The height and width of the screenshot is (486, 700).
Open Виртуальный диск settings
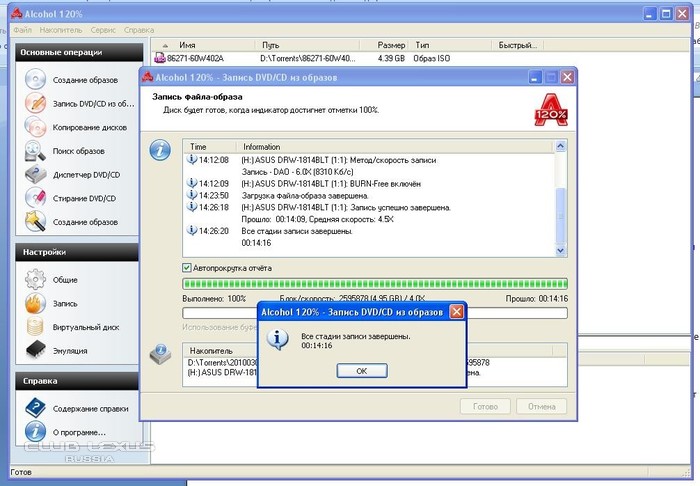point(85,327)
